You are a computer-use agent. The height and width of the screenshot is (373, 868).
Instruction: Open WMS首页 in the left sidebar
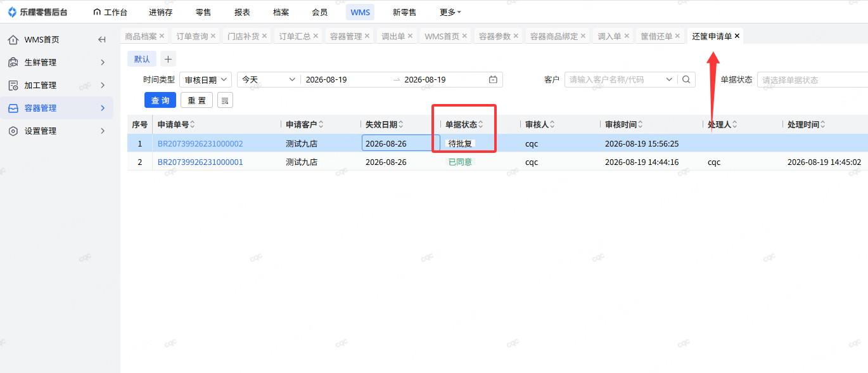(x=42, y=40)
